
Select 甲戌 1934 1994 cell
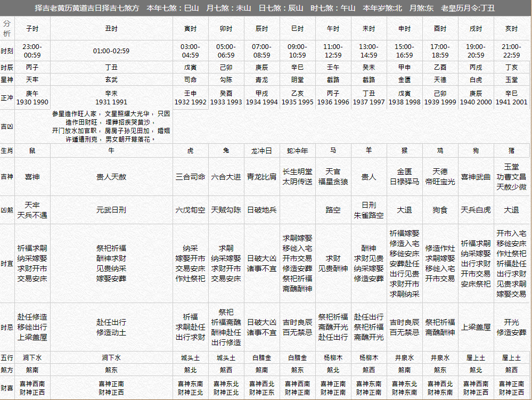261,97
